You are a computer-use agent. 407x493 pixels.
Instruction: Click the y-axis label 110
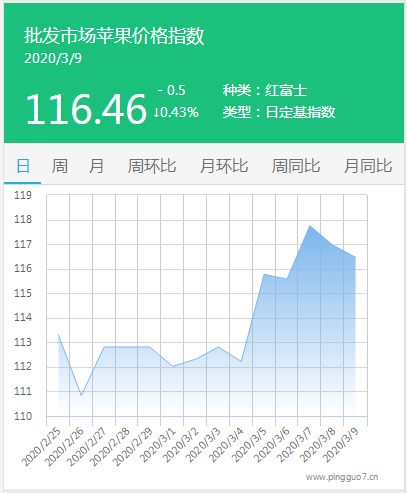coord(23,416)
